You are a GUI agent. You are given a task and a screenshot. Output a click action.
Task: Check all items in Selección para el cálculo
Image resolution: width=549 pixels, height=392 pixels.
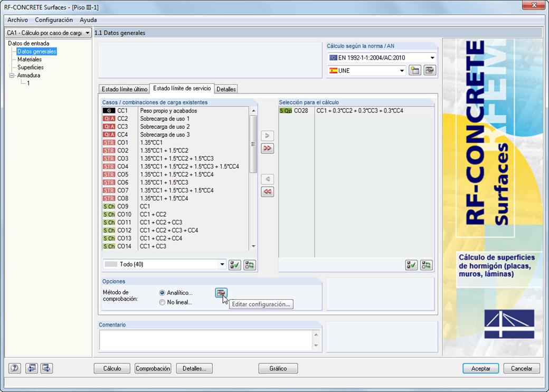pyautogui.click(x=411, y=265)
